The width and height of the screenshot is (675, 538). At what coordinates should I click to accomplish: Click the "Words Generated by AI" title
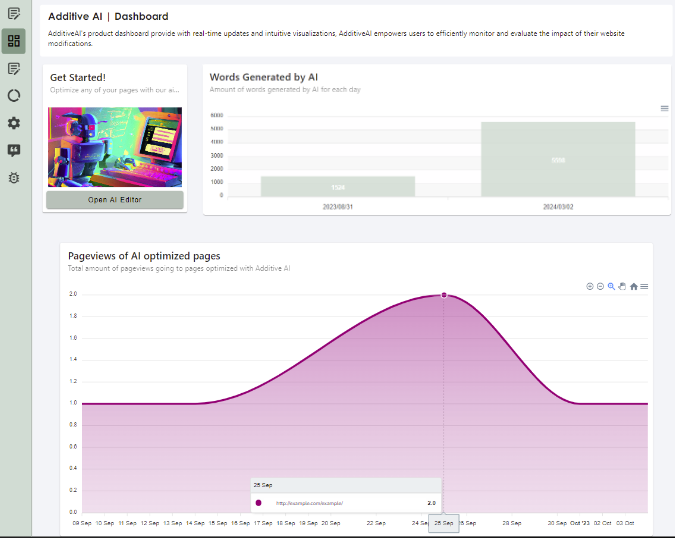(x=263, y=77)
